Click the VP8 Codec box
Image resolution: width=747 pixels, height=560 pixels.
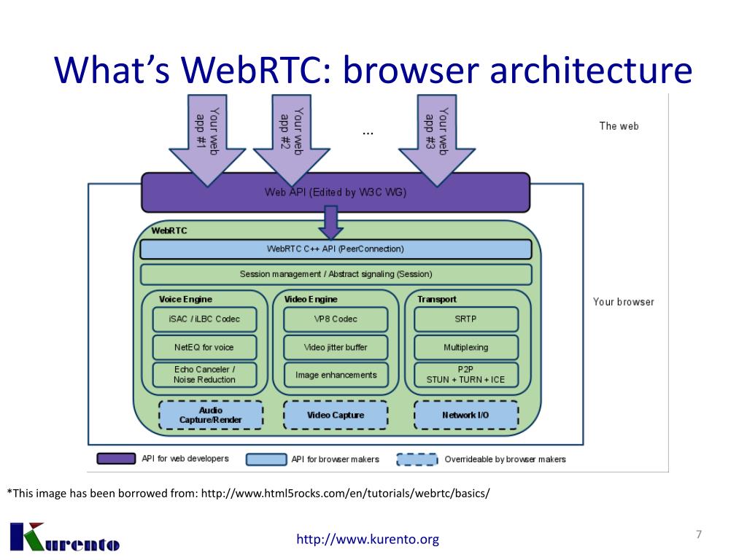point(336,319)
